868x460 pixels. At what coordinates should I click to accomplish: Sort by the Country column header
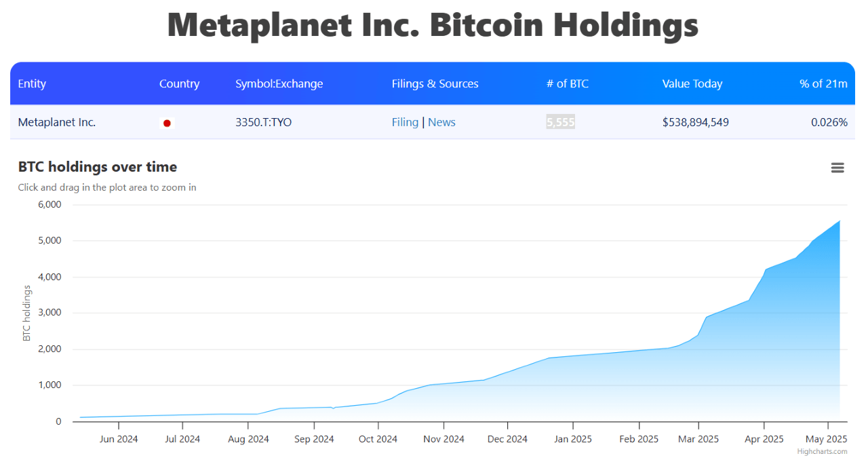[x=179, y=83]
